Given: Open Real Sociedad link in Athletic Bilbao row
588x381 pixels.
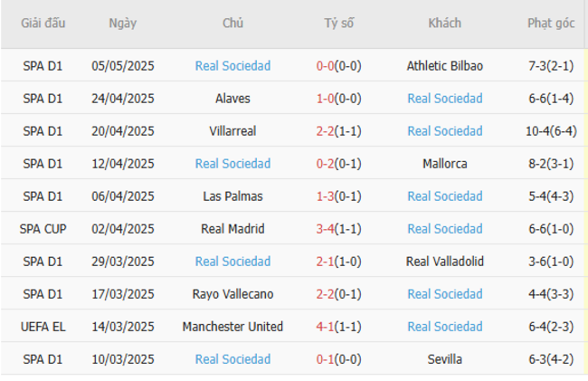Looking at the screenshot, I should [232, 66].
